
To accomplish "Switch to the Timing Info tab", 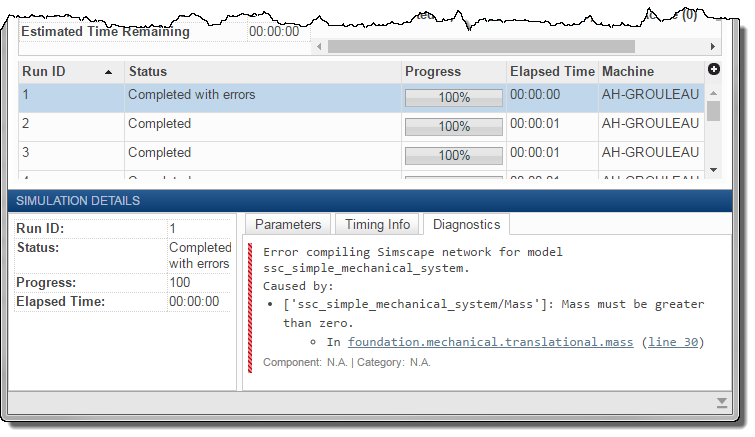I will click(377, 224).
